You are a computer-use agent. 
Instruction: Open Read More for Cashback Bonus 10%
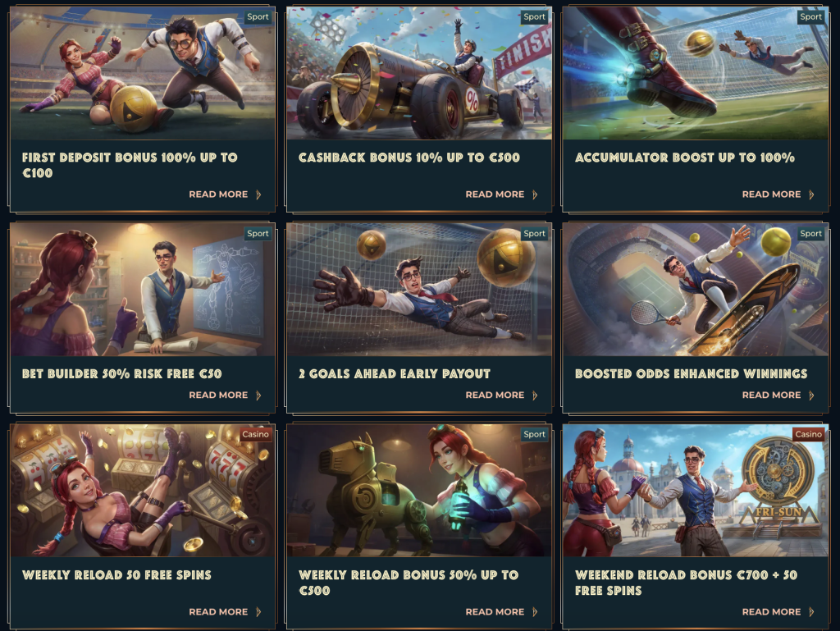(x=495, y=194)
